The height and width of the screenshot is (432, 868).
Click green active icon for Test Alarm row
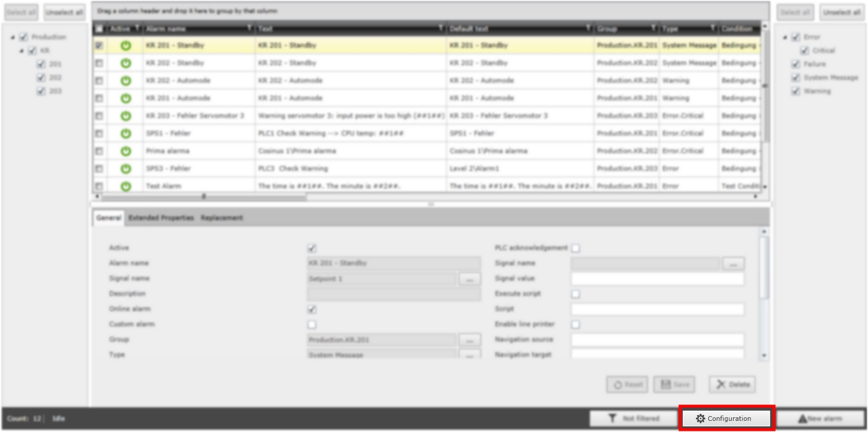click(125, 186)
